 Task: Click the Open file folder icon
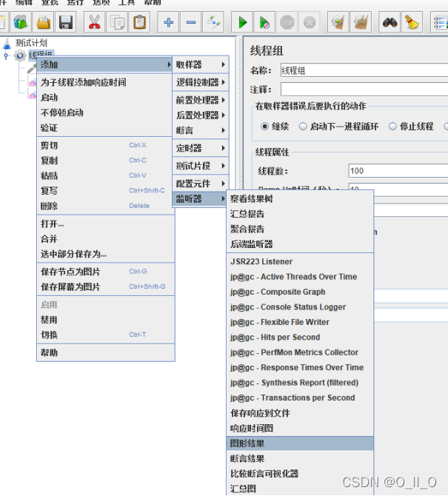click(x=44, y=22)
